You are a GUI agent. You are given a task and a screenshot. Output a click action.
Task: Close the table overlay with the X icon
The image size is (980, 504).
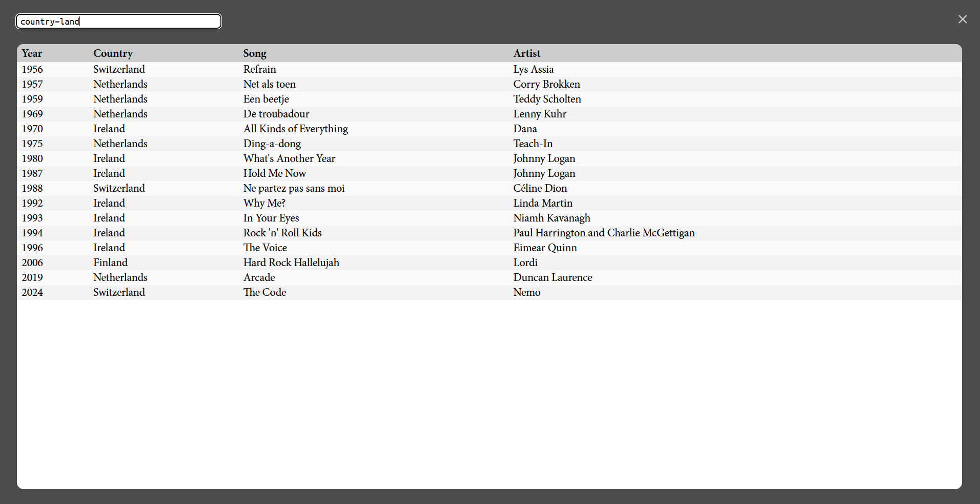962,19
